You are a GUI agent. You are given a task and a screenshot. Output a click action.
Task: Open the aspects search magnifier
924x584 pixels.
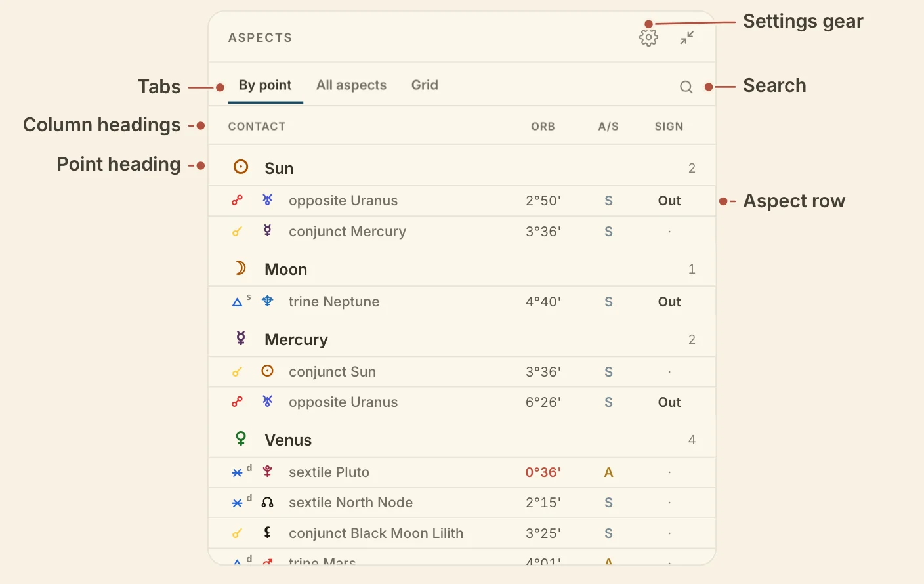point(686,87)
